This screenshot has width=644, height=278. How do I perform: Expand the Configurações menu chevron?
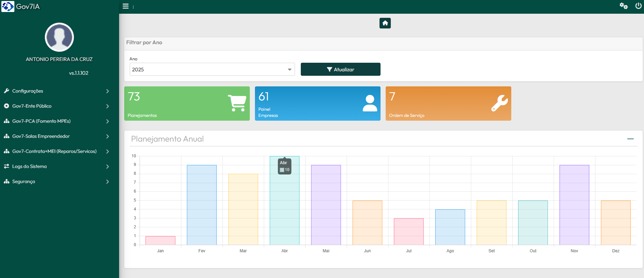pos(107,91)
